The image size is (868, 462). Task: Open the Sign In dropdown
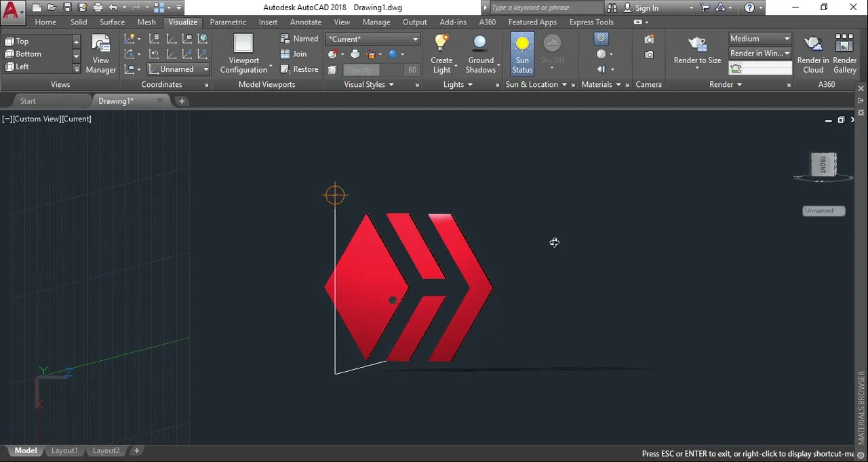[x=658, y=7]
